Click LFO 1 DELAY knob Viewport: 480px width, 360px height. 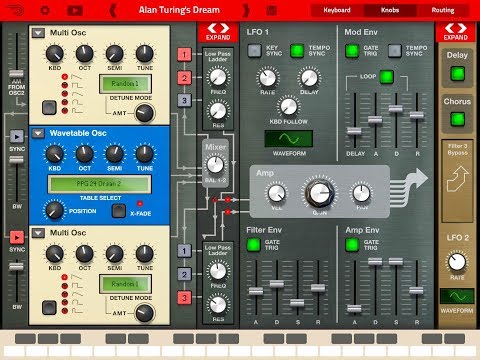coord(309,78)
